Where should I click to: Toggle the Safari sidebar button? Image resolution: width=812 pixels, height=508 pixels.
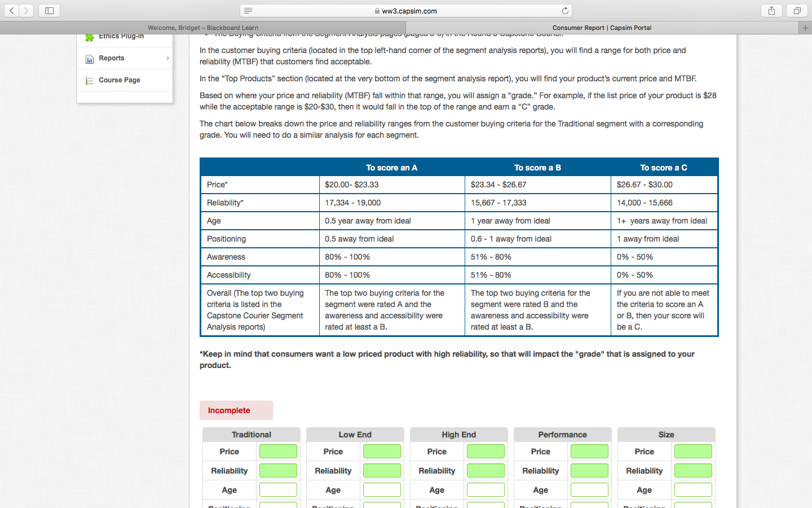point(49,11)
